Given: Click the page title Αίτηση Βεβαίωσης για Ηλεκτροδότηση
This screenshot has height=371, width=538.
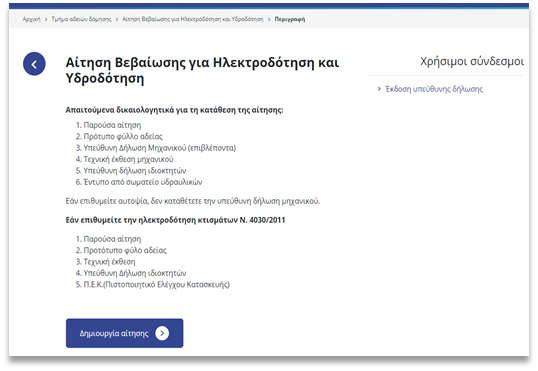Looking at the screenshot, I should [202, 70].
